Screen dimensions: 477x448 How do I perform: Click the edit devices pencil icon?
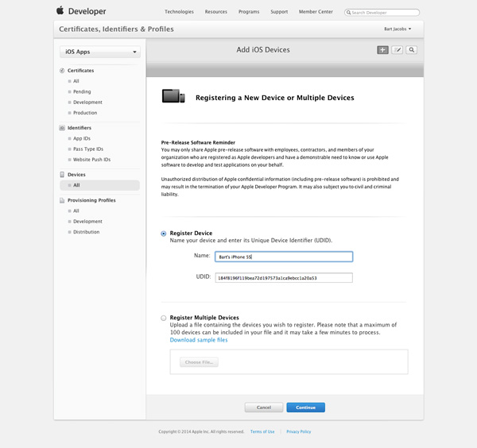coord(397,50)
